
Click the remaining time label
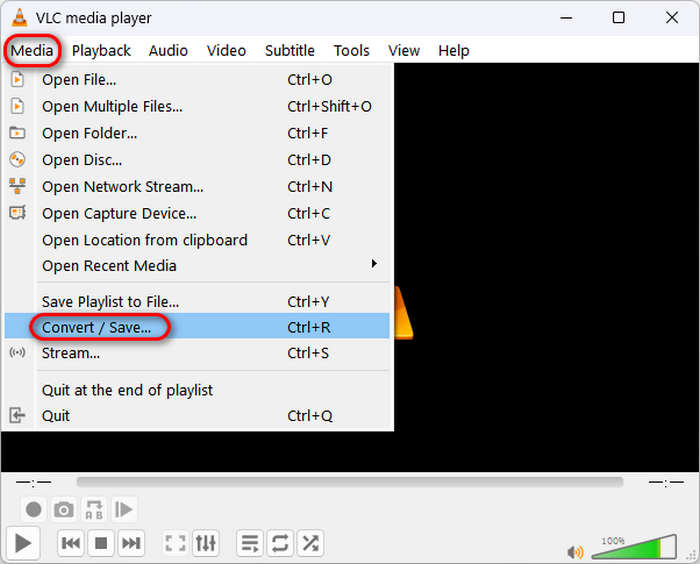tap(666, 482)
